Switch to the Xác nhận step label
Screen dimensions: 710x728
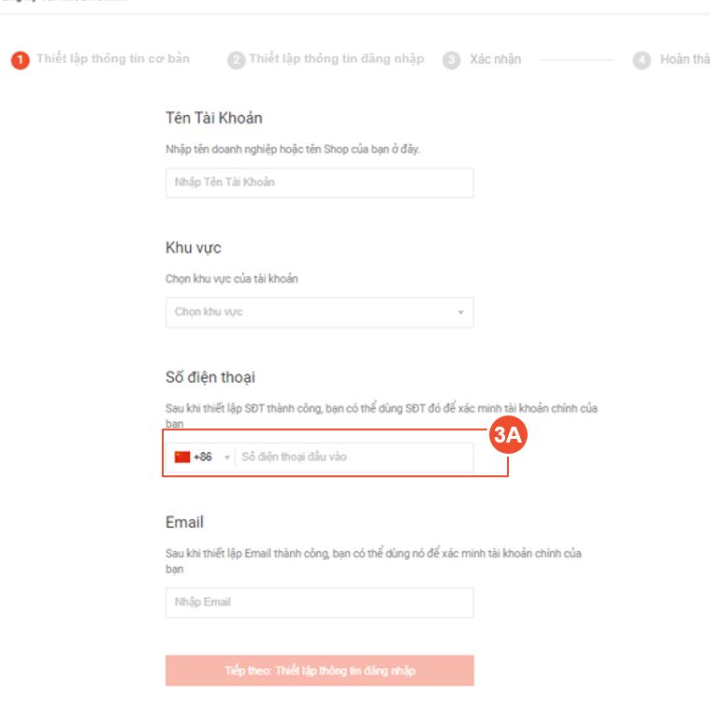pos(496,60)
